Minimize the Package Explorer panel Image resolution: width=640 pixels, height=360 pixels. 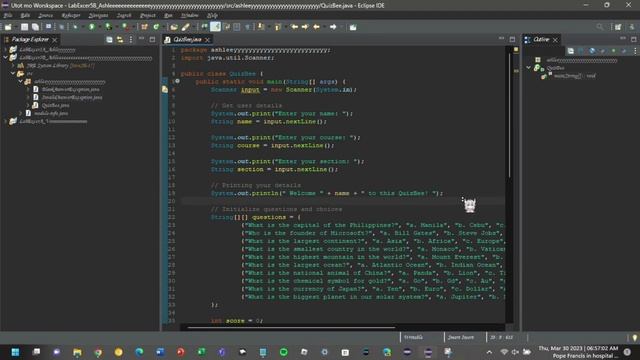point(141,39)
